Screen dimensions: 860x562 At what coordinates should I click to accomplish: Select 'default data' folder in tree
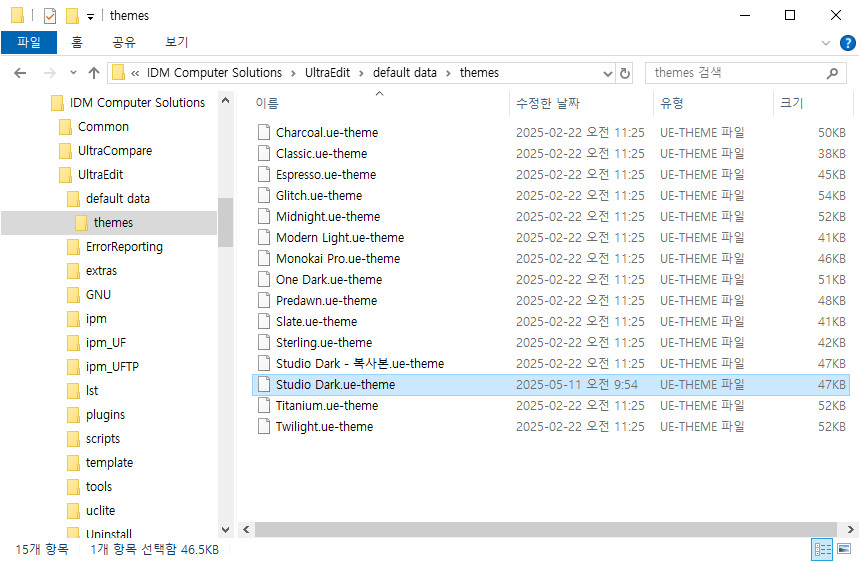point(117,198)
